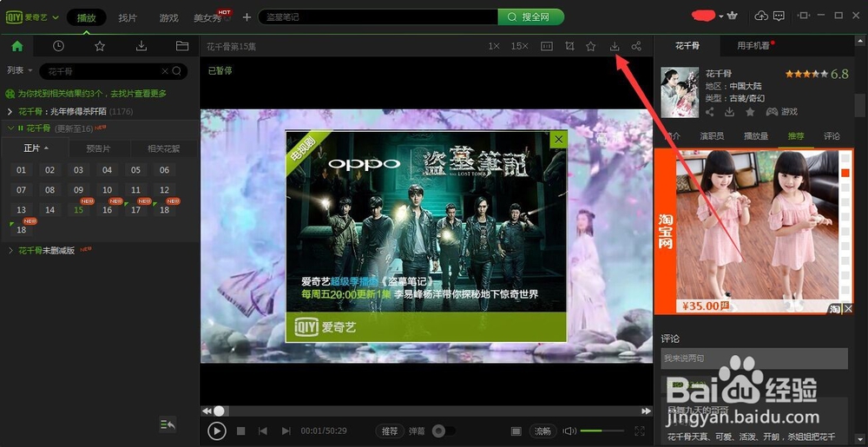Set window size to 1× icon
The image size is (868, 447).
click(x=494, y=47)
